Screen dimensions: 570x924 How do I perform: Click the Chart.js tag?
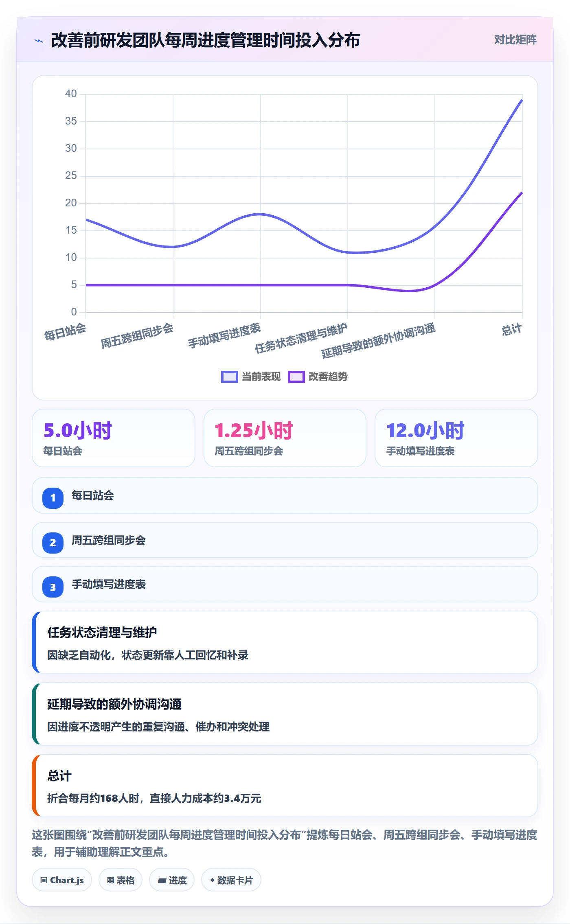click(62, 880)
